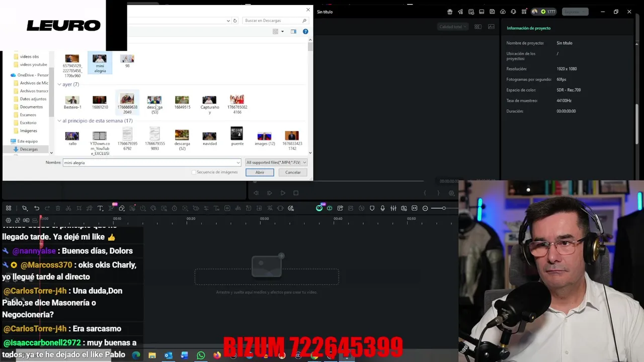Image resolution: width=644 pixels, height=362 pixels.
Task: Open the videos youtube folder in tree
Action: 33,64
